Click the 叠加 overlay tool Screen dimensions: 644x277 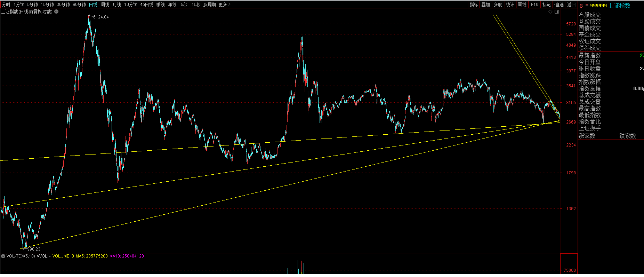[485, 5]
